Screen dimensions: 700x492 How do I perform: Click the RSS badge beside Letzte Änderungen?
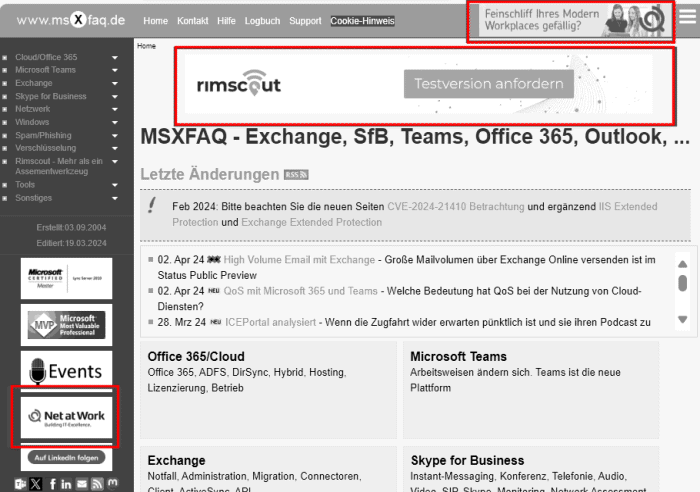296,174
